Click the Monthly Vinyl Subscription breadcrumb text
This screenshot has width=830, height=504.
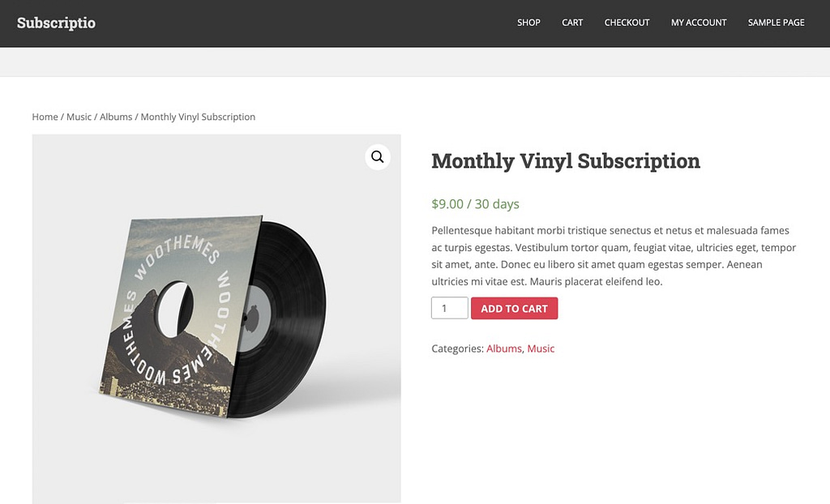point(198,117)
